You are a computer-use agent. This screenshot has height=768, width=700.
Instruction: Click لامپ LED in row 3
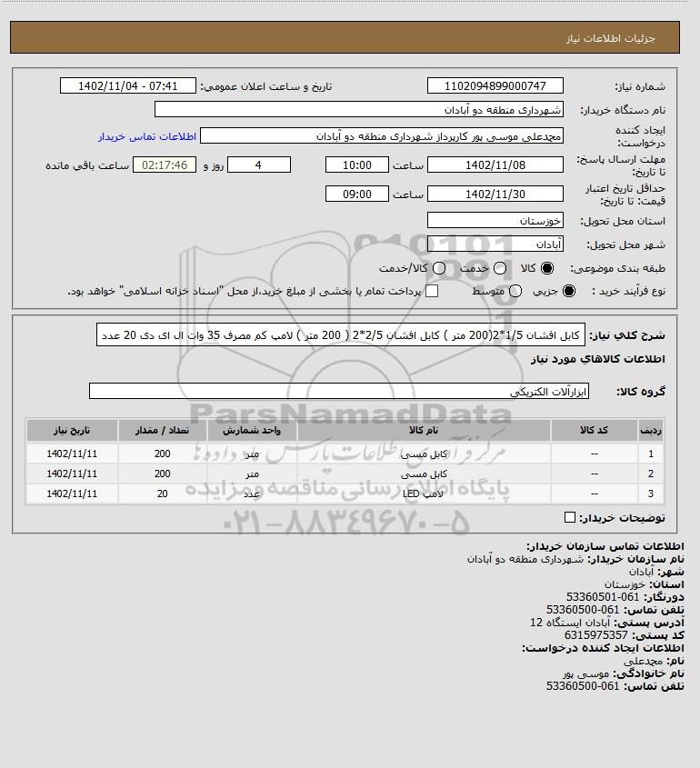pos(423,494)
